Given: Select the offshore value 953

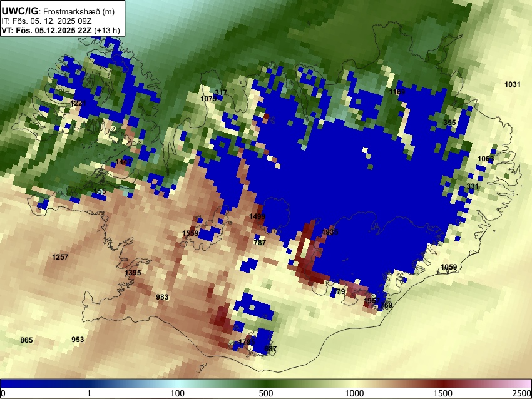Looking at the screenshot, I should click(78, 340).
